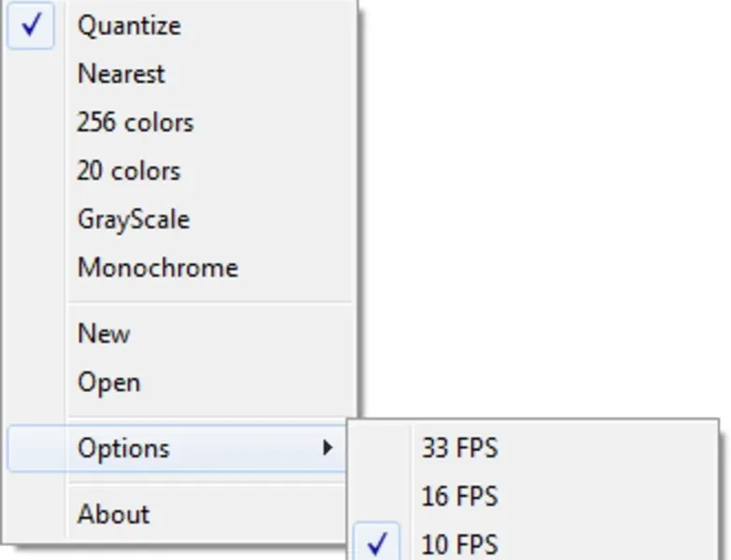731x560 pixels.
Task: Select the checked 10 FPS item
Action: point(459,544)
